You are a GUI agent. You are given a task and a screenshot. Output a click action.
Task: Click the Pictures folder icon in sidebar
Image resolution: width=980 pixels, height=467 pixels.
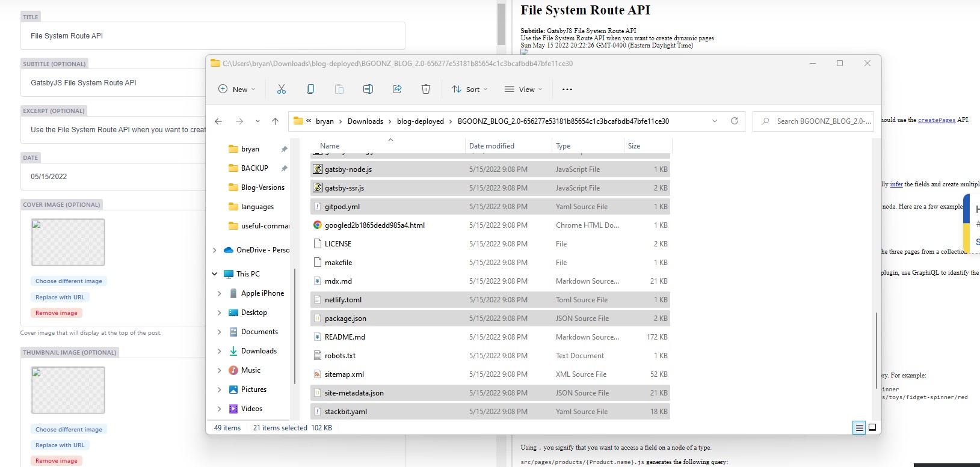click(233, 389)
